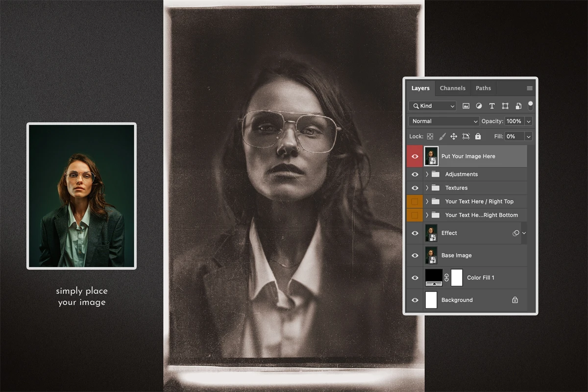Switch to the Channels tab
Viewport: 588px width, 392px height.
[x=452, y=88]
